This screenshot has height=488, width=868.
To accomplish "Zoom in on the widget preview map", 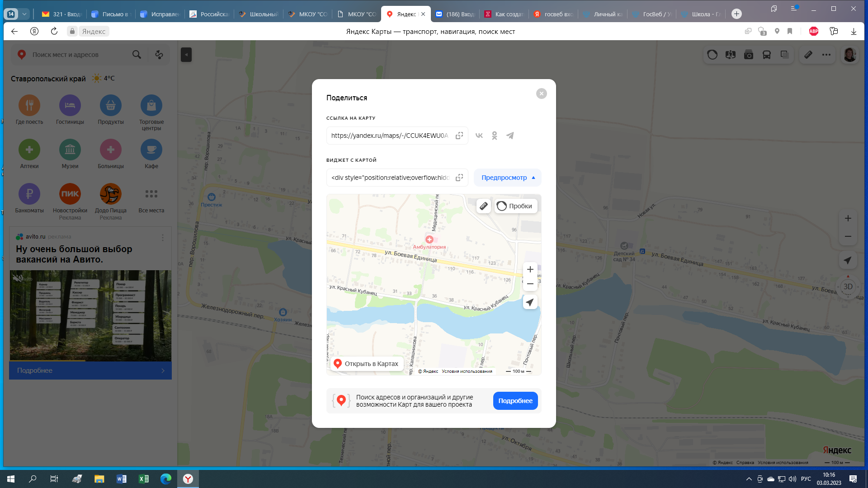I will click(530, 269).
